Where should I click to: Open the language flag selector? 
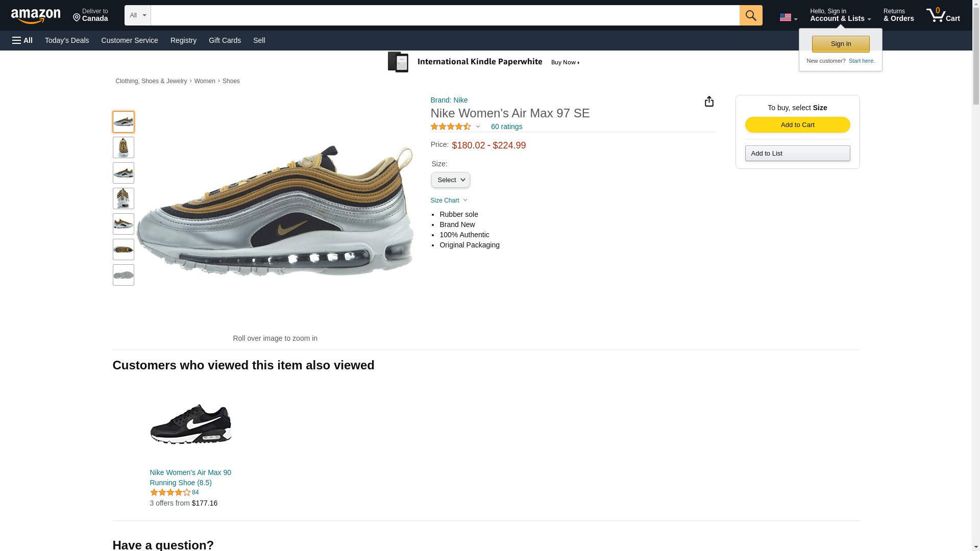pyautogui.click(x=788, y=17)
